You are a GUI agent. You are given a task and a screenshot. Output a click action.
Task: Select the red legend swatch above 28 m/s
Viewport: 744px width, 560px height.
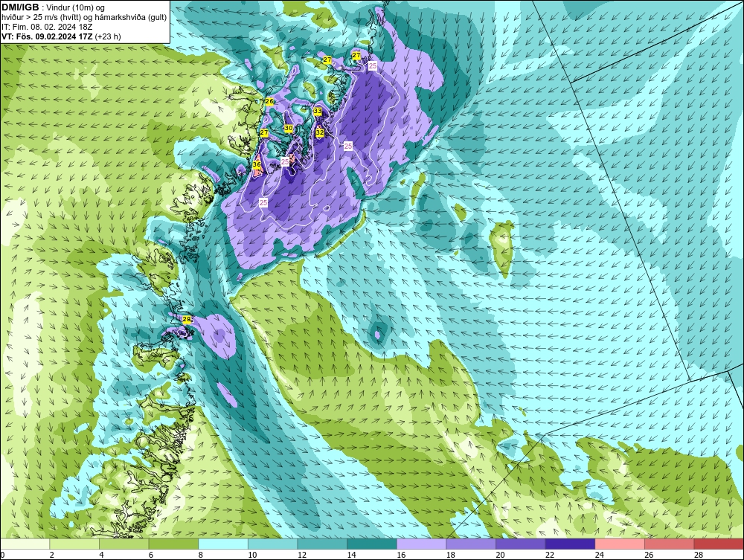click(719, 544)
